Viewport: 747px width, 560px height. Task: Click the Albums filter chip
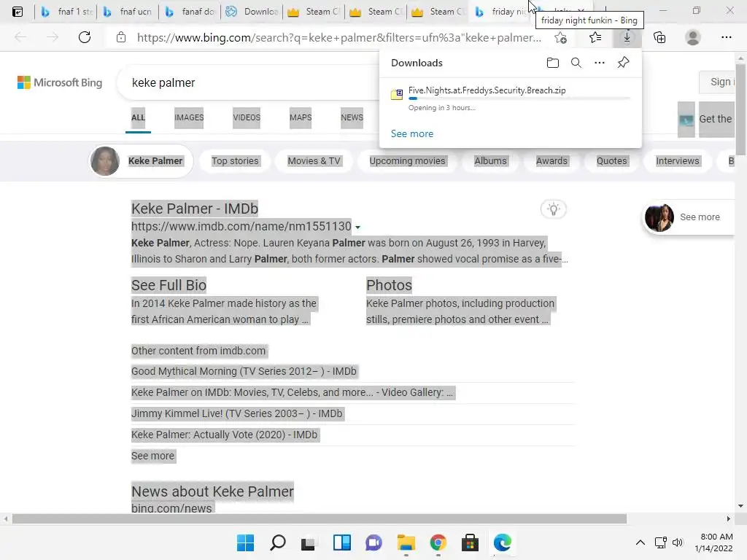click(491, 161)
